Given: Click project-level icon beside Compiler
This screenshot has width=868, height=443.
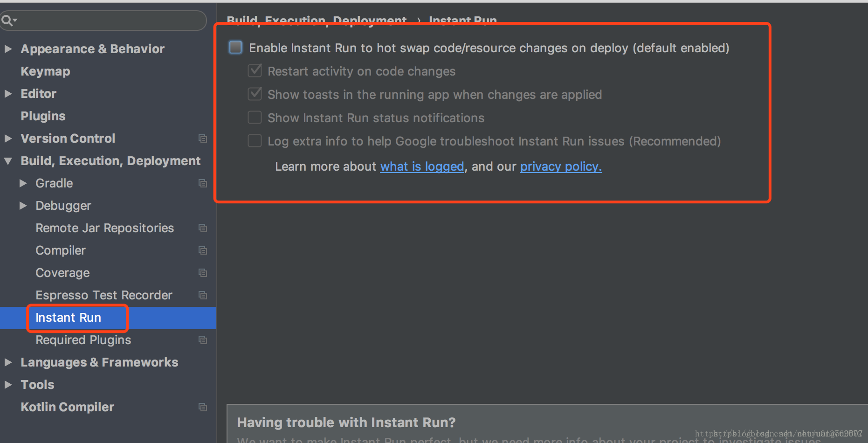Looking at the screenshot, I should [203, 250].
